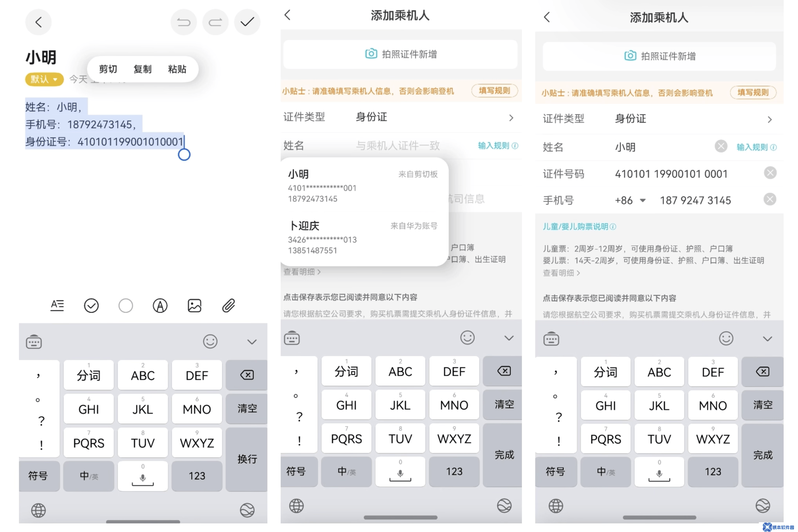Viewport: 798px width, 532px height.
Task: Choose 剪切 in the text popup
Action: pos(108,69)
